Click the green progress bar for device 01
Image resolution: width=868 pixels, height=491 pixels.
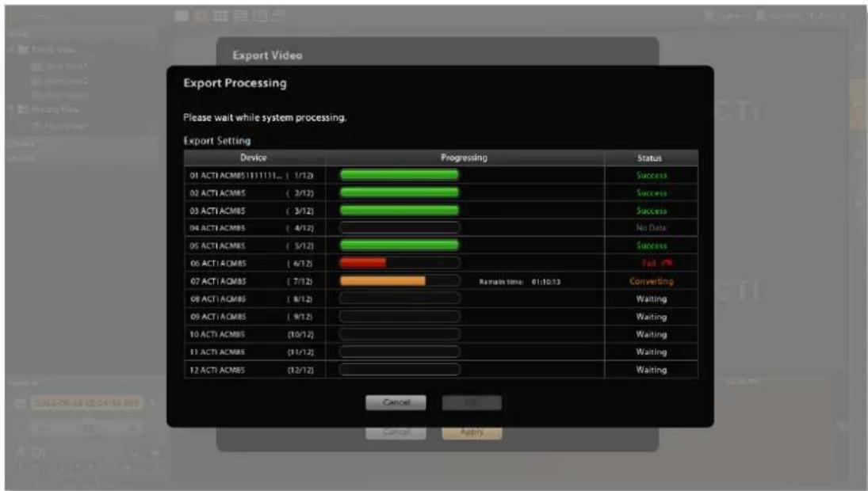400,175
